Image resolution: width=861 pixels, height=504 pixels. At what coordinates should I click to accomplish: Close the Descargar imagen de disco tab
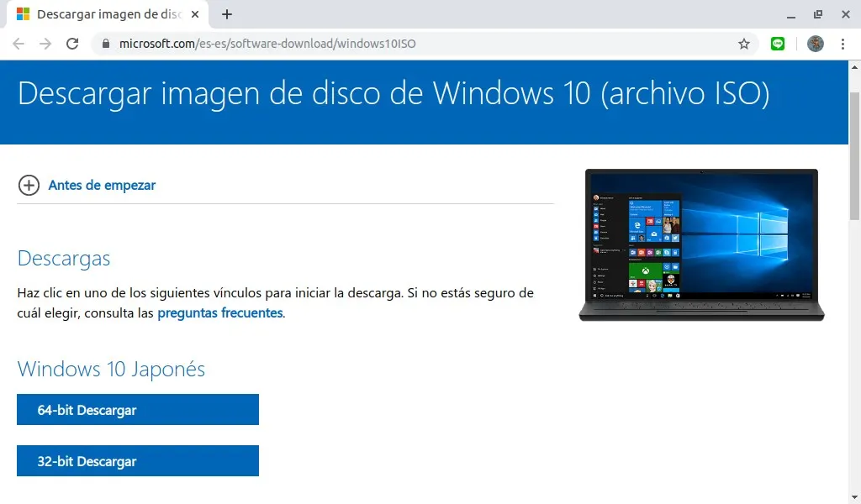[x=195, y=14]
